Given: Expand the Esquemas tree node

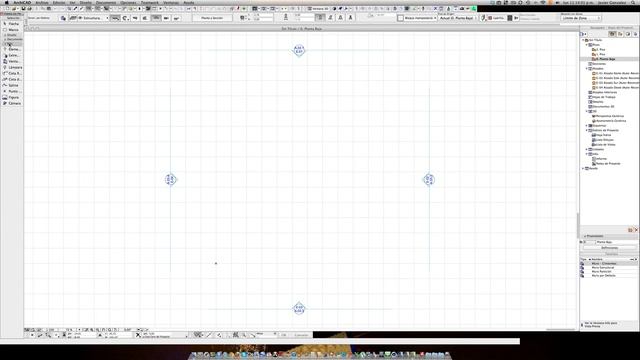Looking at the screenshot, I should [587, 126].
